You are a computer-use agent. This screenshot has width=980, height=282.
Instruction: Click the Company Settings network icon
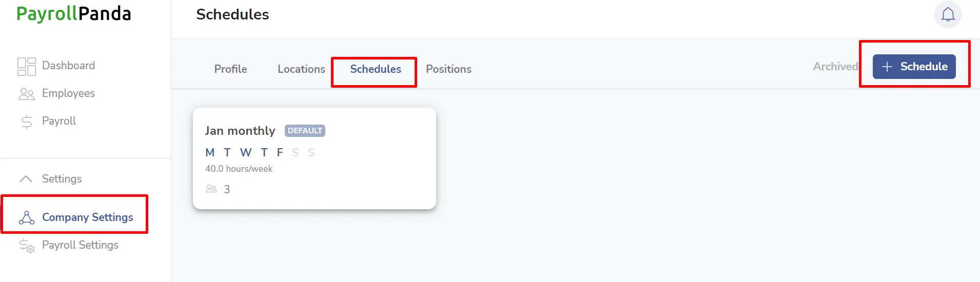pos(27,217)
